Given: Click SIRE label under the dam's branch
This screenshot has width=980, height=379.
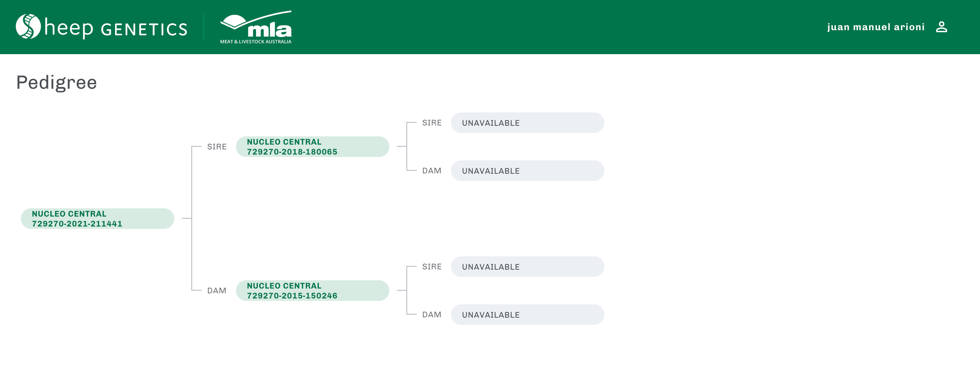Looking at the screenshot, I should 432,267.
